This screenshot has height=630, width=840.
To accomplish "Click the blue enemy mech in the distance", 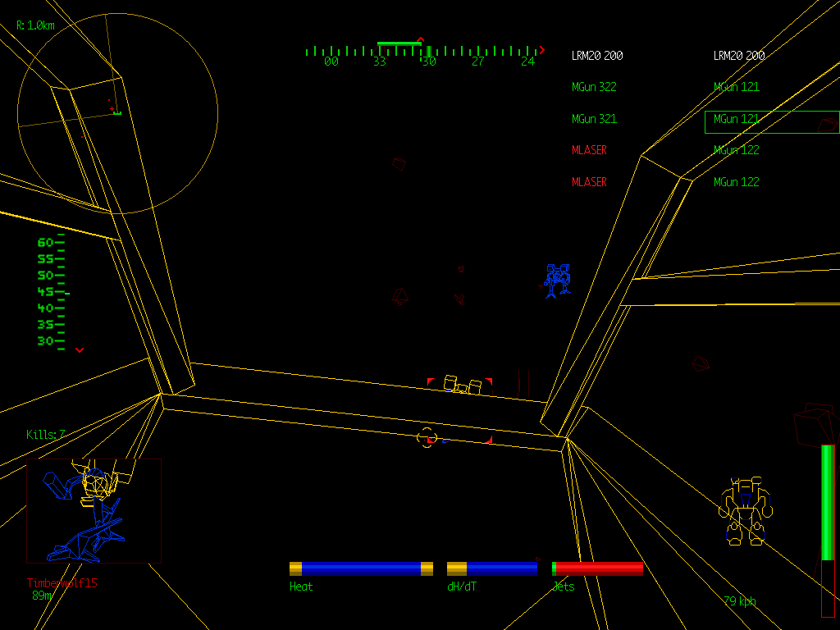I will pyautogui.click(x=557, y=281).
